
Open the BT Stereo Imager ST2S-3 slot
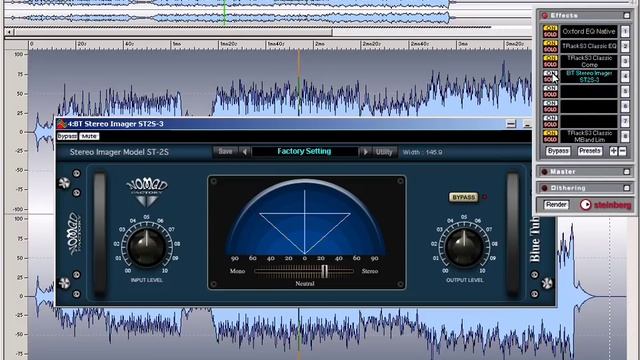pyautogui.click(x=589, y=76)
